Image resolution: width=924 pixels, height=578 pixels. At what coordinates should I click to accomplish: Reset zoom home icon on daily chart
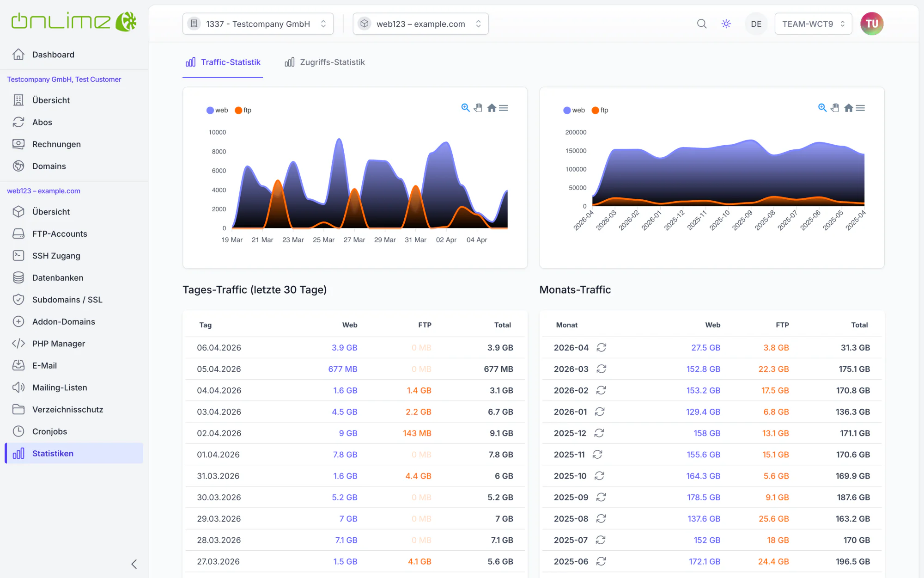[x=492, y=108]
